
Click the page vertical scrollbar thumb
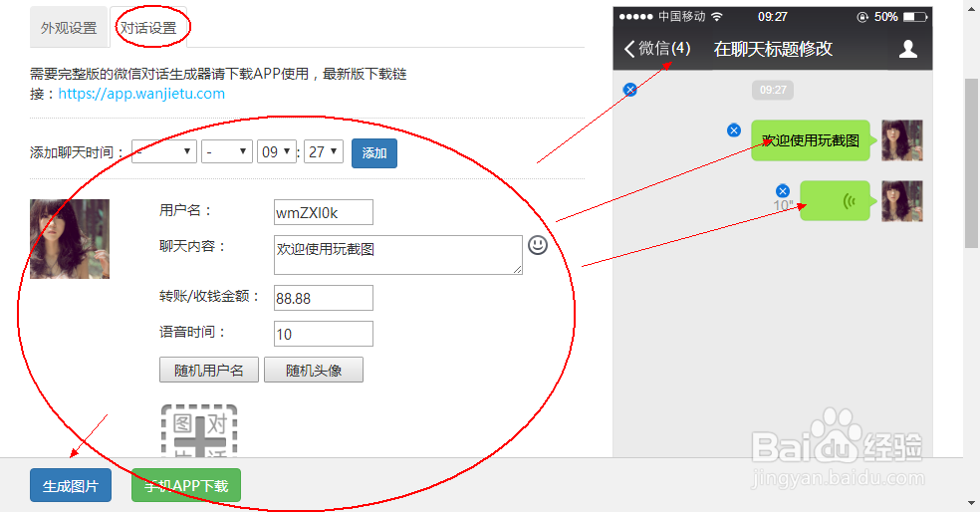[971, 162]
